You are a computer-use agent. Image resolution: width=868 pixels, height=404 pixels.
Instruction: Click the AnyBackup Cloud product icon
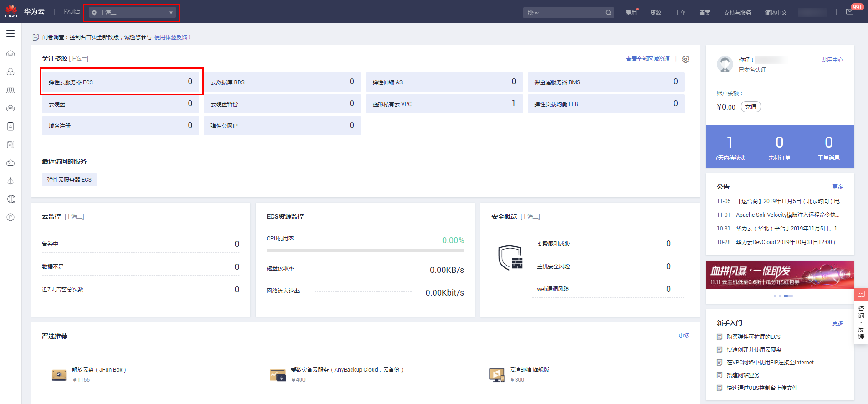click(277, 375)
